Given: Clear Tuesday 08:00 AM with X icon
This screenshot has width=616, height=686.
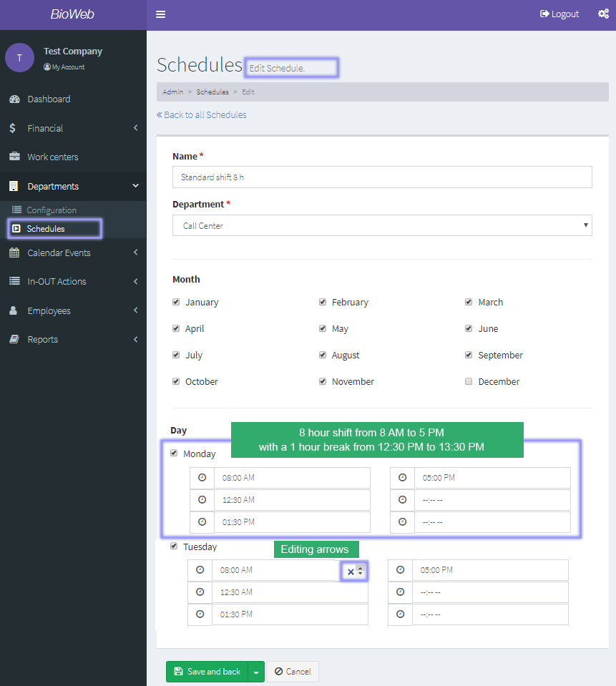Looking at the screenshot, I should pos(351,572).
